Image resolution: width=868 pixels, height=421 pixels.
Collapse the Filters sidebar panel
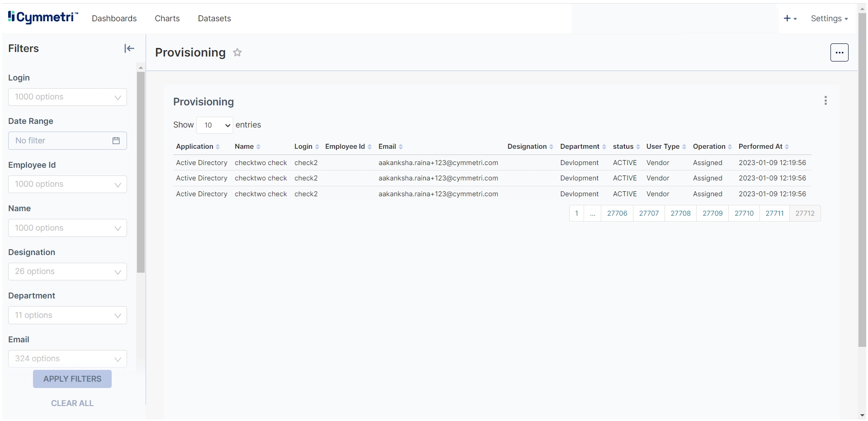click(x=129, y=48)
